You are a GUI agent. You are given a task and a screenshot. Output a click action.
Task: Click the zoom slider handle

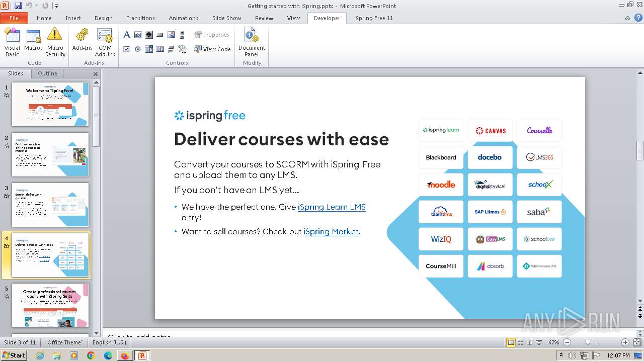[x=588, y=342]
